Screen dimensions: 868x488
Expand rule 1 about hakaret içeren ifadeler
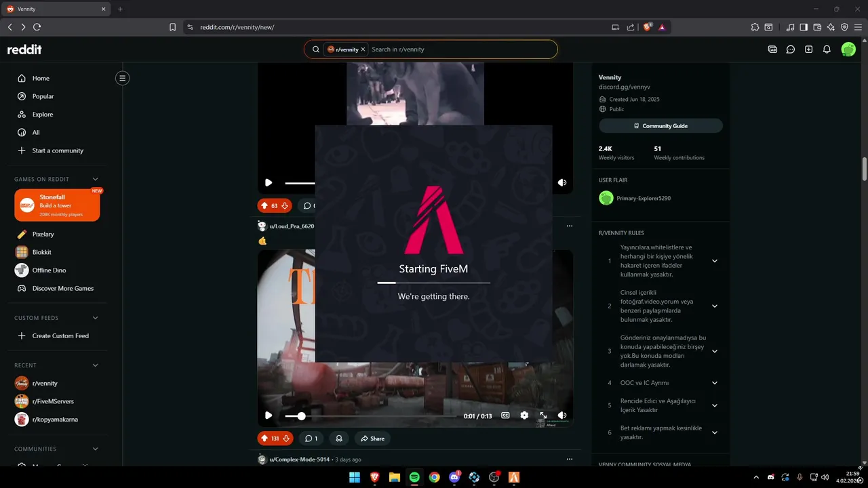[714, 261]
